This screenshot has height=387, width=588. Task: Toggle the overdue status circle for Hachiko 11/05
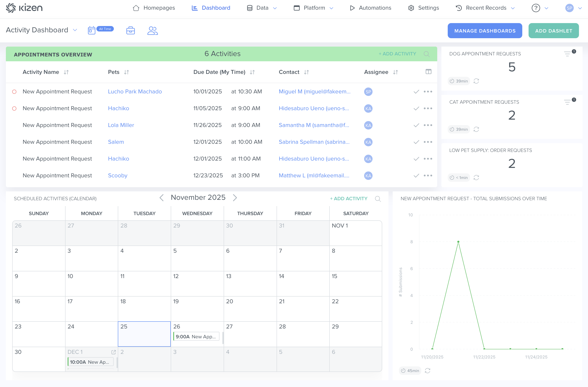click(14, 109)
